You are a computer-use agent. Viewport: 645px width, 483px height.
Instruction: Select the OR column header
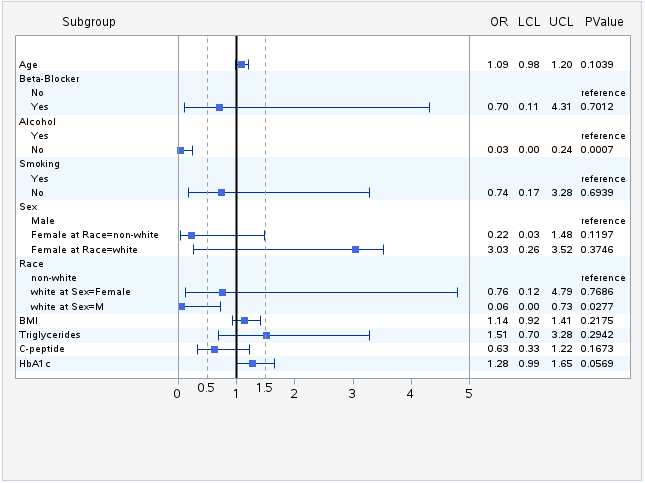point(498,22)
